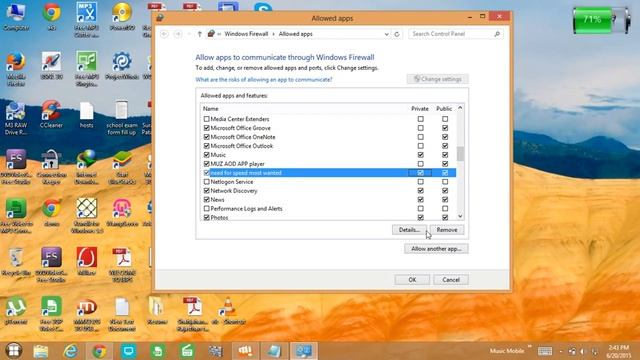This screenshot has height=360, width=640.
Task: Click the allowed apps list scrollbar thumb
Action: (x=460, y=153)
